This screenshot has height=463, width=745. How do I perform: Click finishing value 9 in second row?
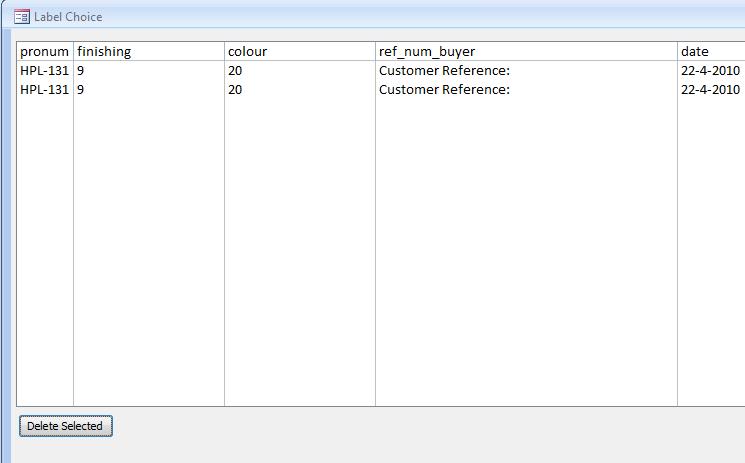81,89
